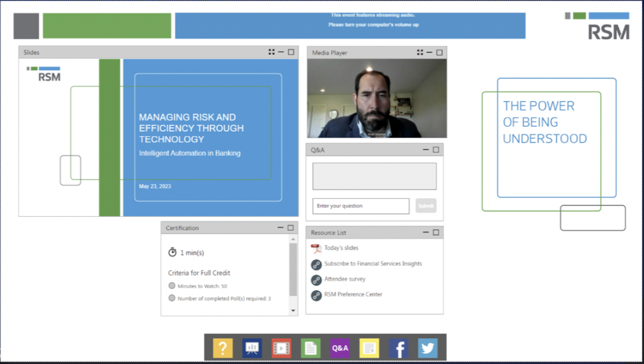
Task: Click the link icon beside RSM Preference Center
Action: click(x=316, y=294)
